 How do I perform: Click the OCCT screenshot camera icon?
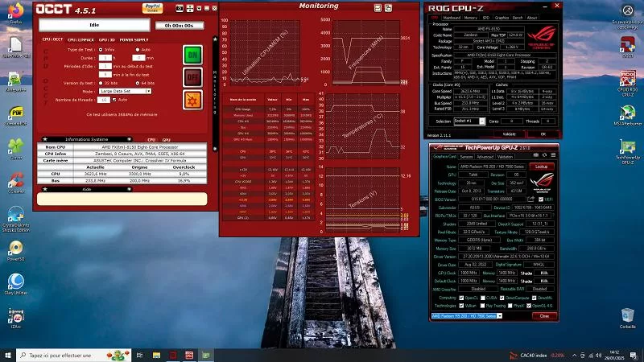coord(180,9)
